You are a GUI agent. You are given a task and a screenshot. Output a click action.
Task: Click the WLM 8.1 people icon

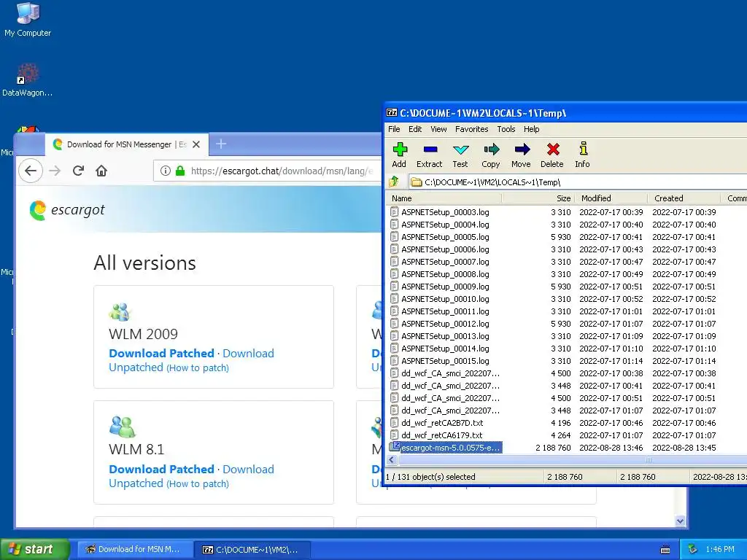[x=123, y=427]
